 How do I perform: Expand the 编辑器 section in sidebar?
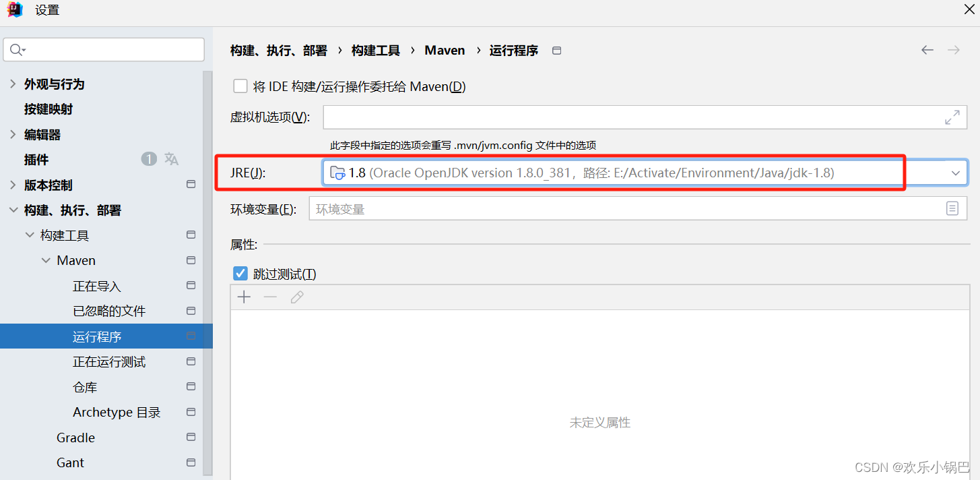click(x=13, y=134)
